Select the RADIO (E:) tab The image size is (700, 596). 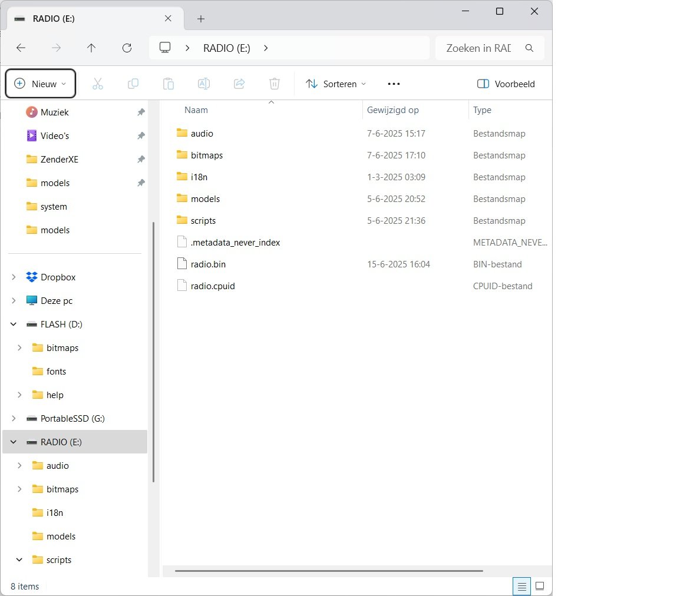tap(95, 19)
